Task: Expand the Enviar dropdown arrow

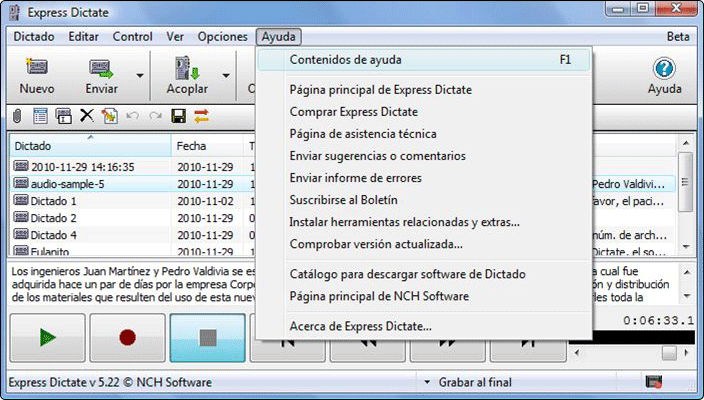Action: click(x=140, y=75)
